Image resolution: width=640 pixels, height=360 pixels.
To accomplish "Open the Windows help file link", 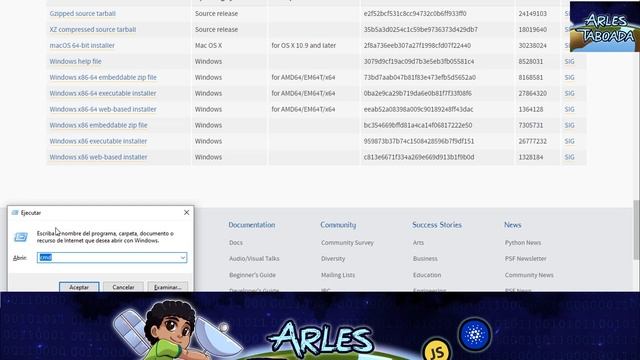I will click(75, 61).
